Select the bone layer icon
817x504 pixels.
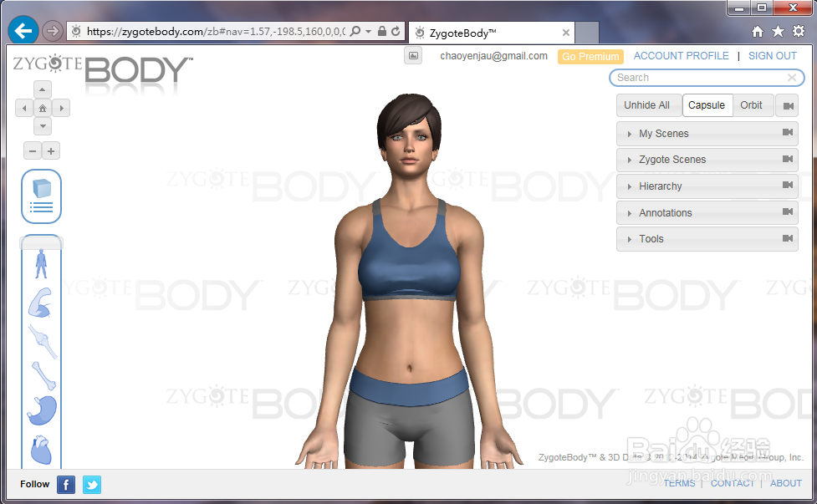[x=43, y=376]
